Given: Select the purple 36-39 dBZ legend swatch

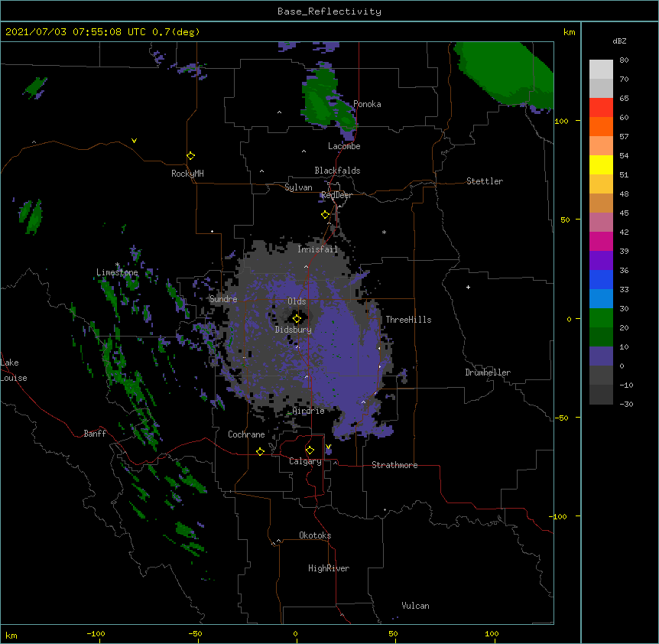Looking at the screenshot, I should pyautogui.click(x=601, y=260).
